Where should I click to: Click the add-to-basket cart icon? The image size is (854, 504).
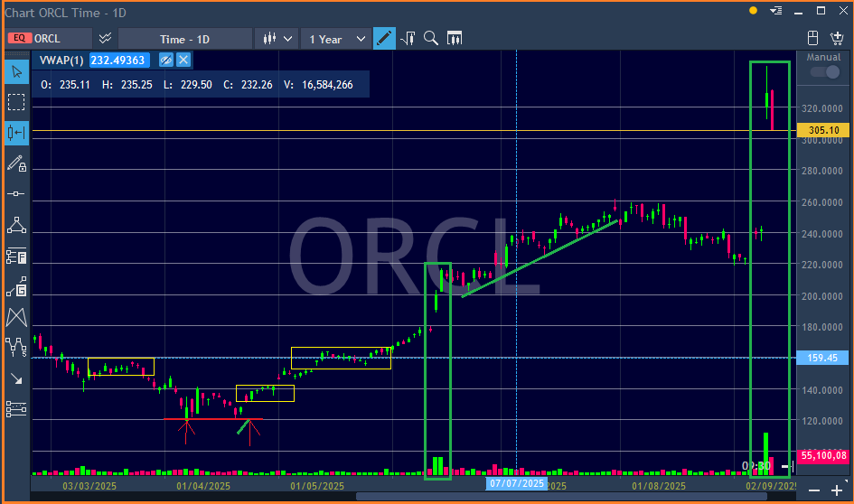(837, 38)
